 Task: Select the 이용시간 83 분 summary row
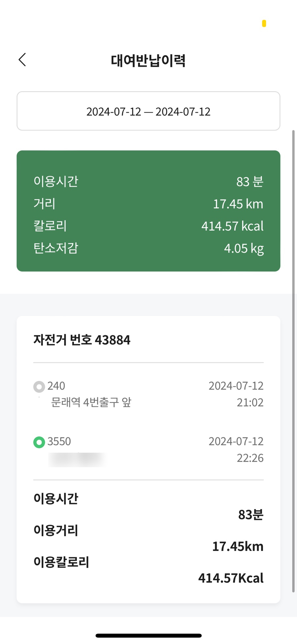point(148,181)
